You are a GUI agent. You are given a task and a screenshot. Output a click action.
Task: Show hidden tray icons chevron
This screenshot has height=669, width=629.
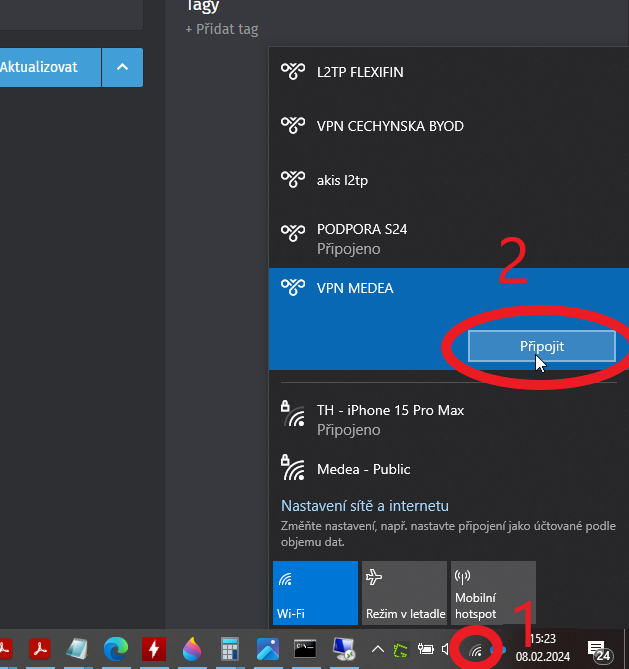(378, 649)
